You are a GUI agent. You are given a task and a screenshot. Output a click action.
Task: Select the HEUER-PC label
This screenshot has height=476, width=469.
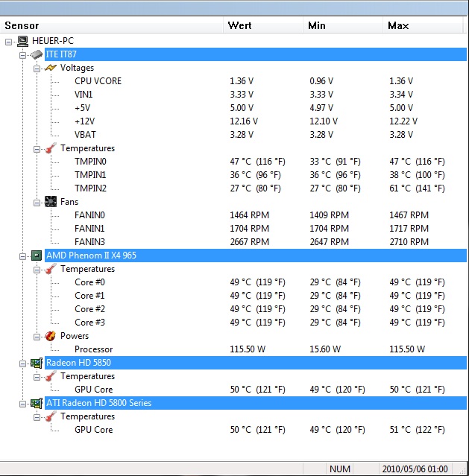coord(53,41)
